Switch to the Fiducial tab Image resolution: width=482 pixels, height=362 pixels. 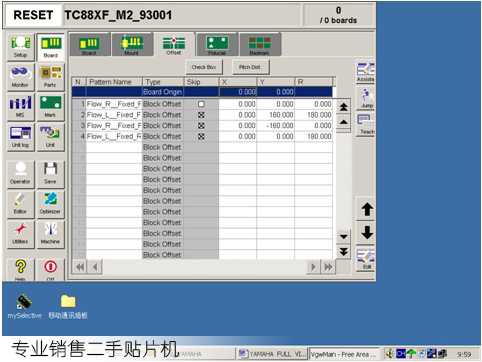[x=217, y=45]
